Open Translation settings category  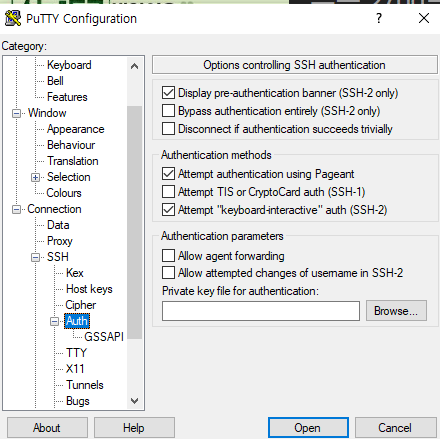[x=73, y=161]
